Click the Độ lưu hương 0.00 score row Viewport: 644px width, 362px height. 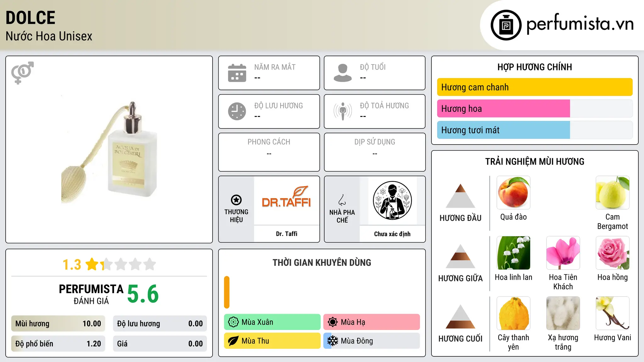click(160, 324)
